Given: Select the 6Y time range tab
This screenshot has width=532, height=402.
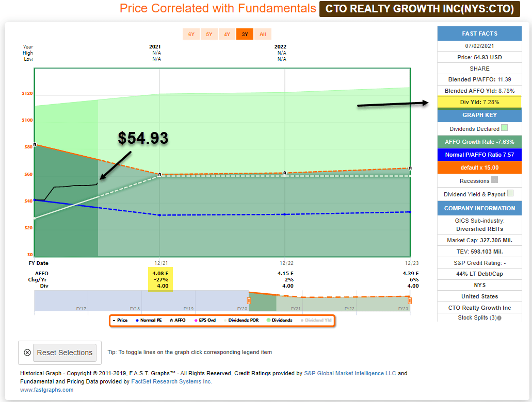Looking at the screenshot, I should (191, 34).
